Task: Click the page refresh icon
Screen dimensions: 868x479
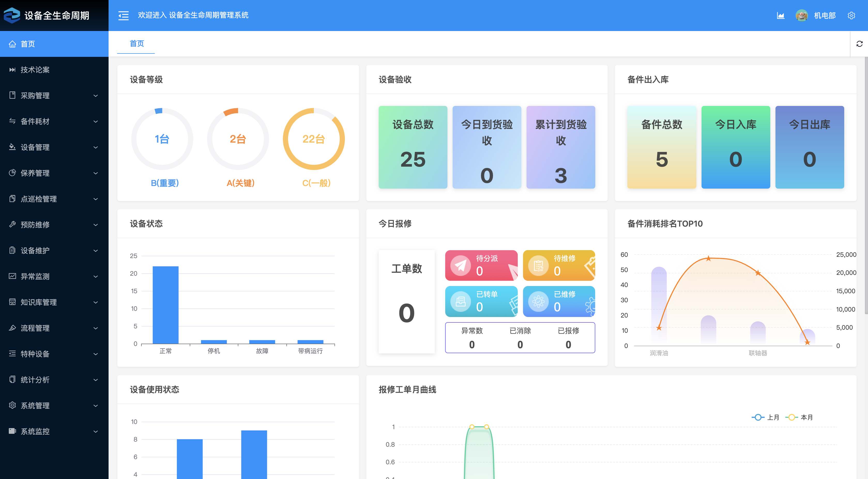Action: pyautogui.click(x=859, y=44)
